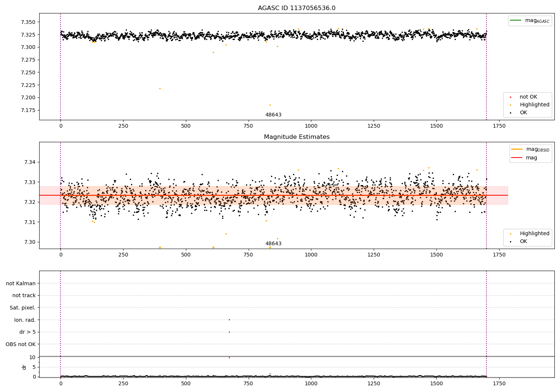Click the '48643' label in Magnitude Estimates plot
560x392 pixels.
point(273,244)
